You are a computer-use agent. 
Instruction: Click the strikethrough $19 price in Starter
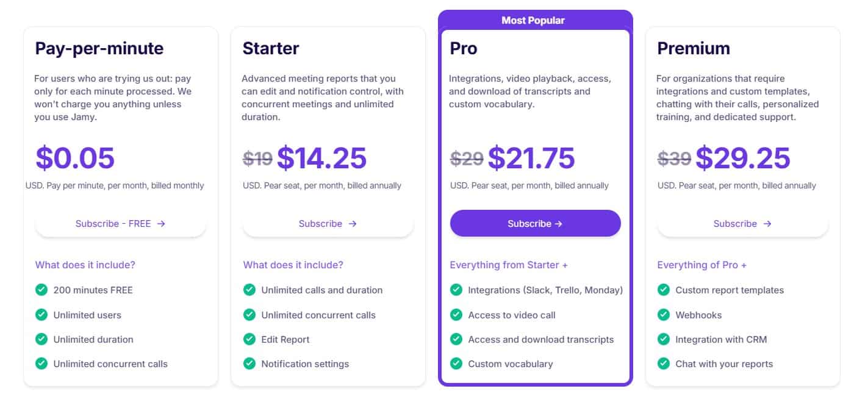coord(258,158)
